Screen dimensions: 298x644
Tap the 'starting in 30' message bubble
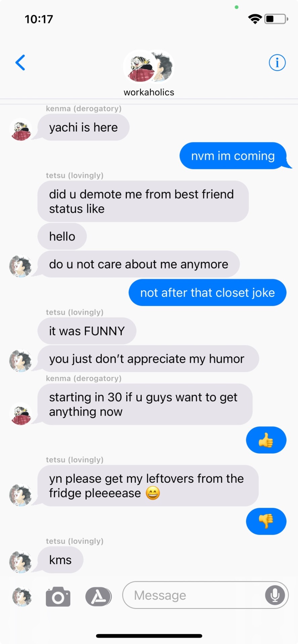tap(145, 404)
